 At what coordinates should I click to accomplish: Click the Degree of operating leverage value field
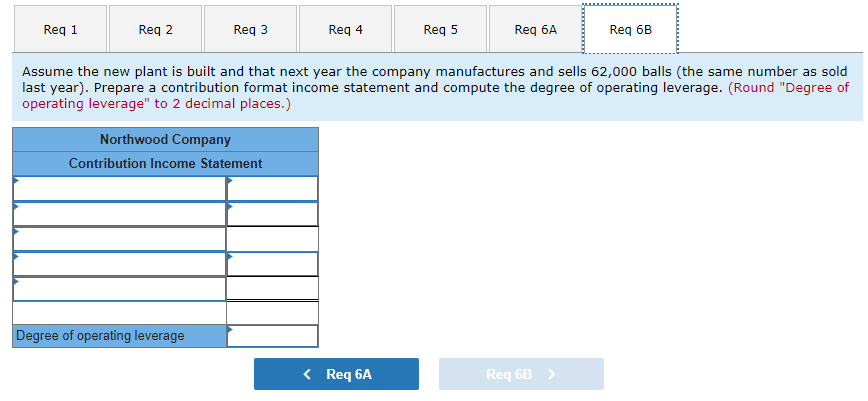point(272,336)
